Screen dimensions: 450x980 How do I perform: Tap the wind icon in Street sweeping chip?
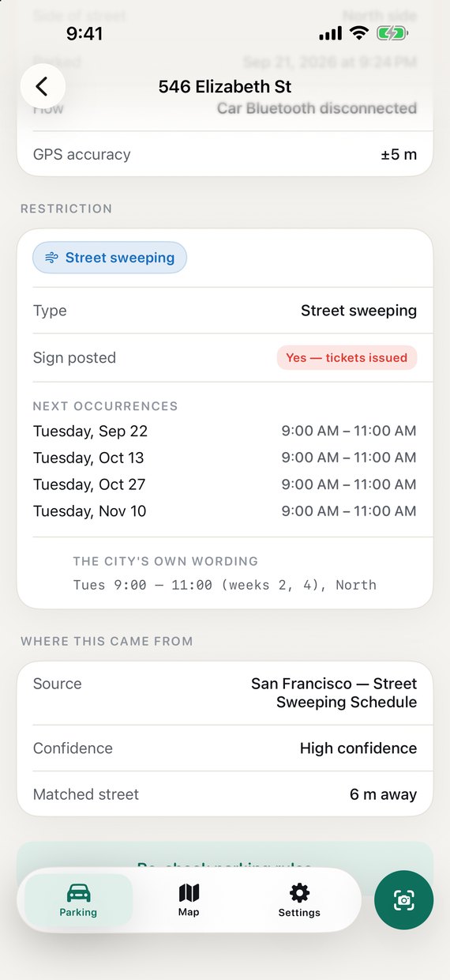coord(51,258)
